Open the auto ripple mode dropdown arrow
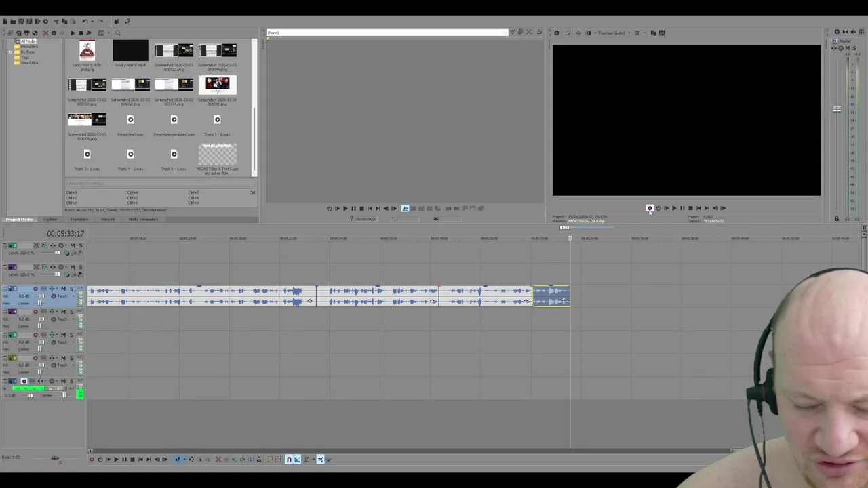The height and width of the screenshot is (488, 868). 314,460
